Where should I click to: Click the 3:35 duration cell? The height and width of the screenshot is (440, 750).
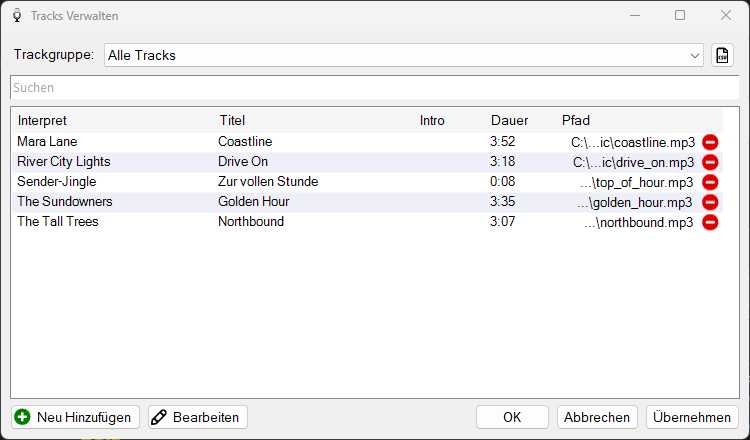pos(502,202)
